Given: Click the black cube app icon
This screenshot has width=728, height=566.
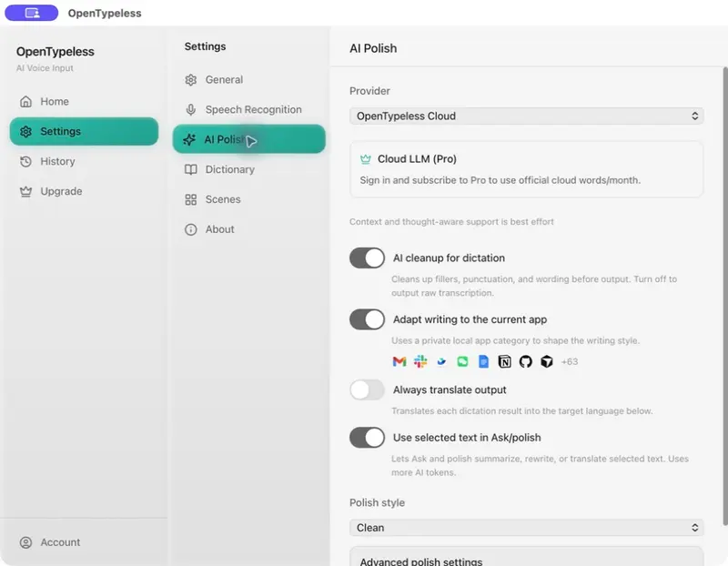Looking at the screenshot, I should point(547,361).
